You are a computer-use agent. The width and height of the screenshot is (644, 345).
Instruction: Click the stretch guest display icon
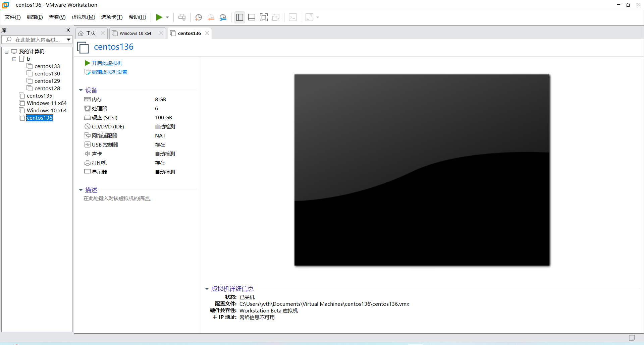point(309,17)
